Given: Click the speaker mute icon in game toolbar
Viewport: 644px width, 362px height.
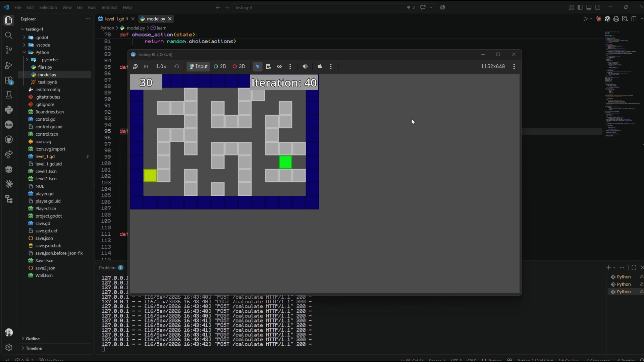Looking at the screenshot, I should (x=305, y=66).
